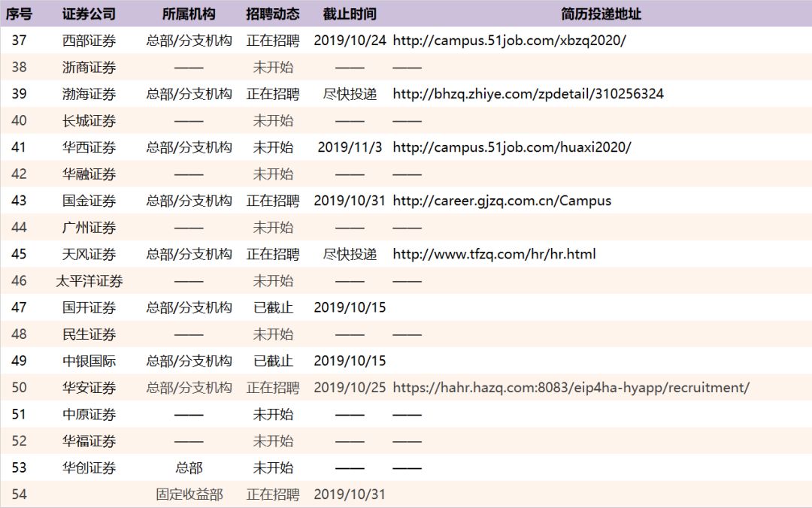Select the 长城证券 company cell

point(89,121)
